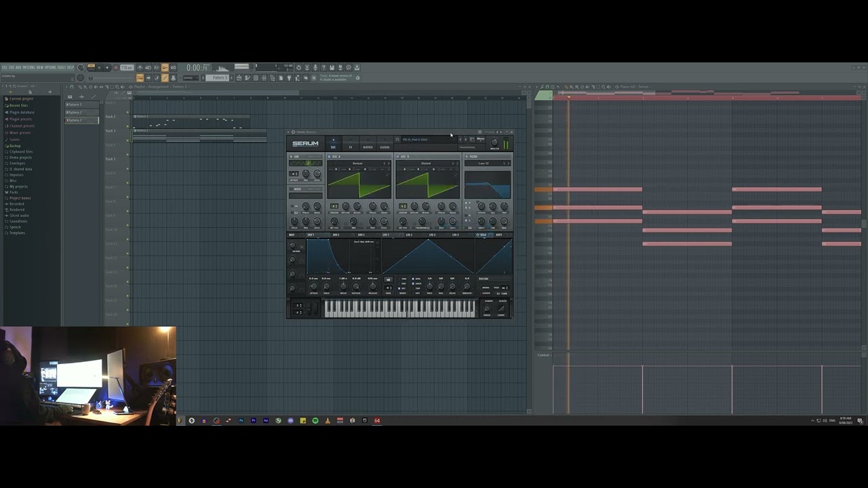
Task: Click the clock in the system tray
Action: [846, 420]
